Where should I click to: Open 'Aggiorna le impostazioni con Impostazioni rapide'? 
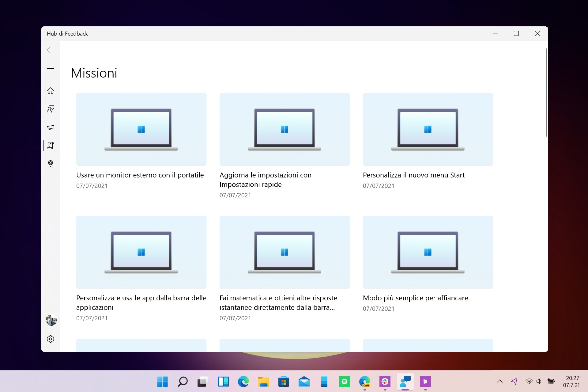coord(266,180)
